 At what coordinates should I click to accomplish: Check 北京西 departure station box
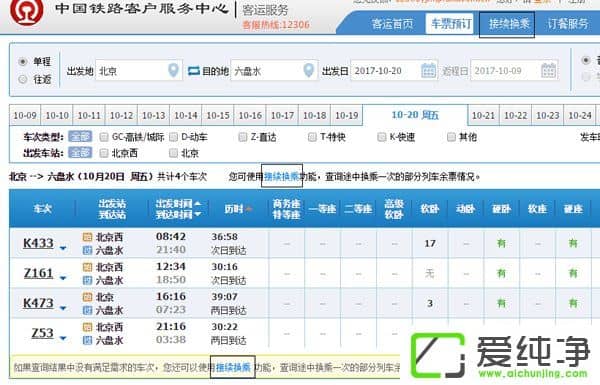tap(104, 153)
